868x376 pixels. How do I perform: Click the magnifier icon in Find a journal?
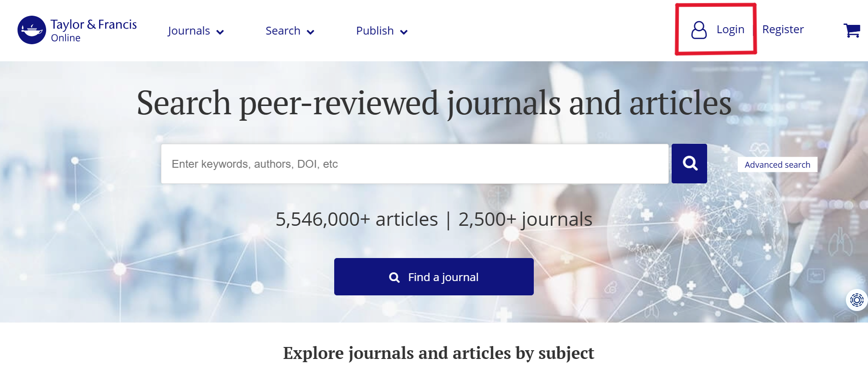click(394, 277)
